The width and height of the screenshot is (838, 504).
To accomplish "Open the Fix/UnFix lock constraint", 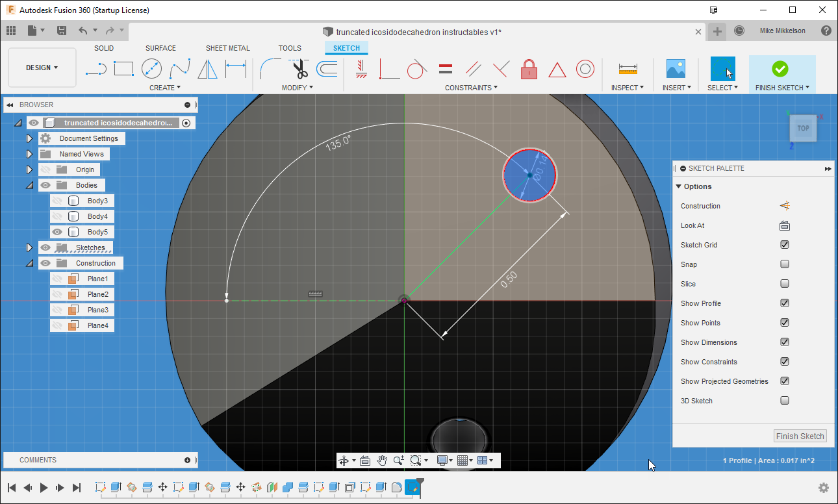I will [x=529, y=68].
